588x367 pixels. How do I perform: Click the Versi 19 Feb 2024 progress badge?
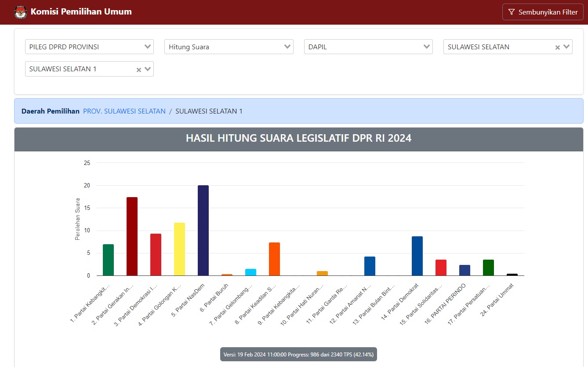click(x=298, y=354)
